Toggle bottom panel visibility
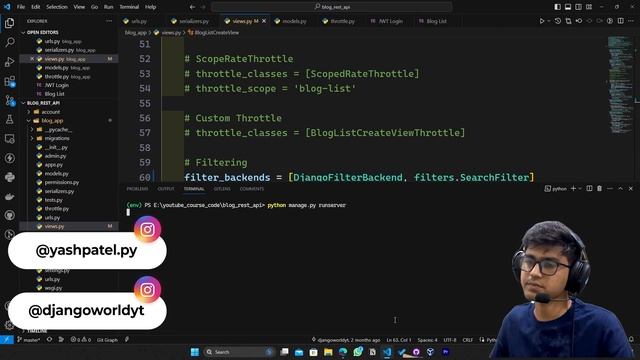 tap(568, 7)
